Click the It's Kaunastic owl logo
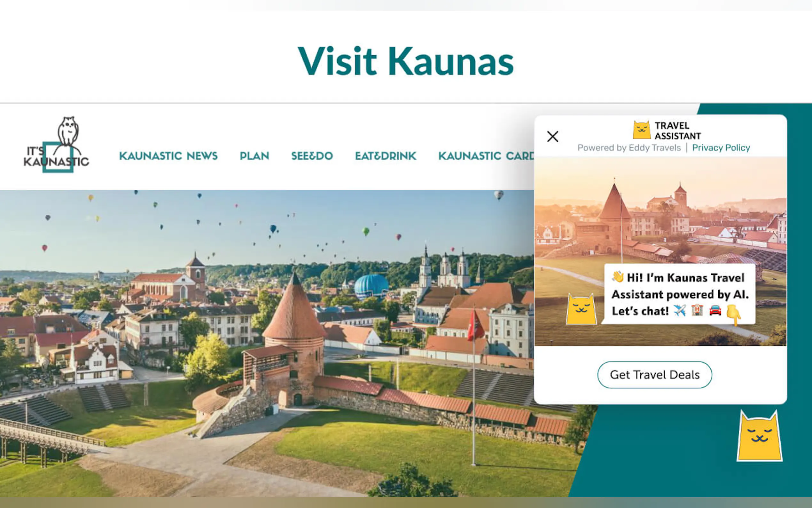 56,145
